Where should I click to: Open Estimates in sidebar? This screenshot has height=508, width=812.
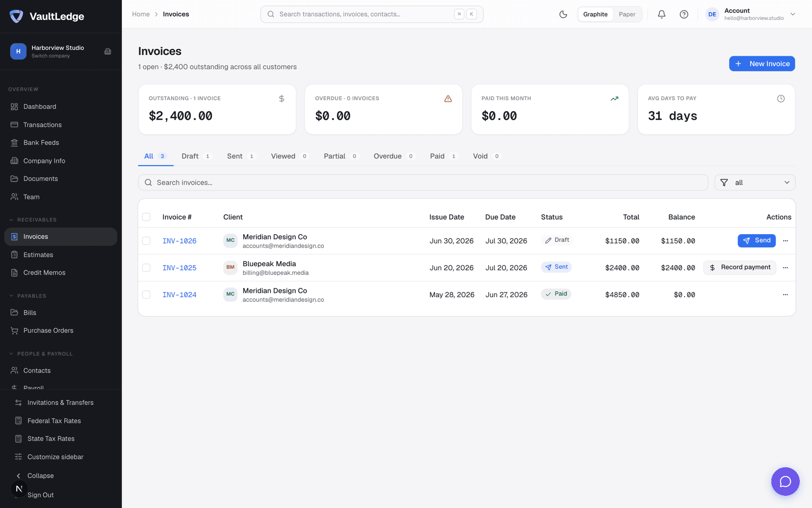pos(60,255)
